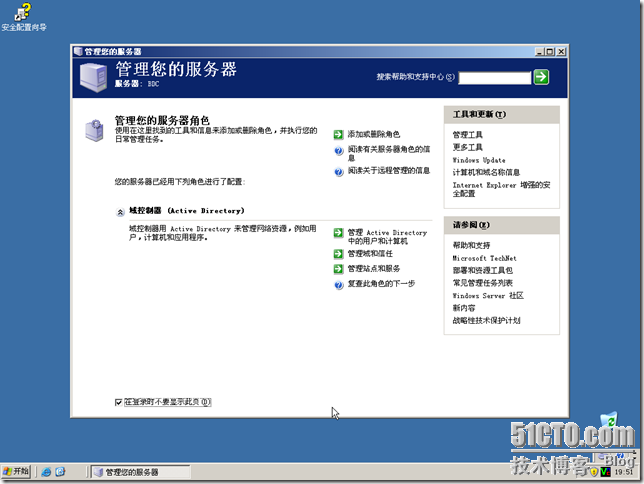The image size is (644, 484).
Task: Open Windows Server 社区 link
Action: [x=488, y=295]
